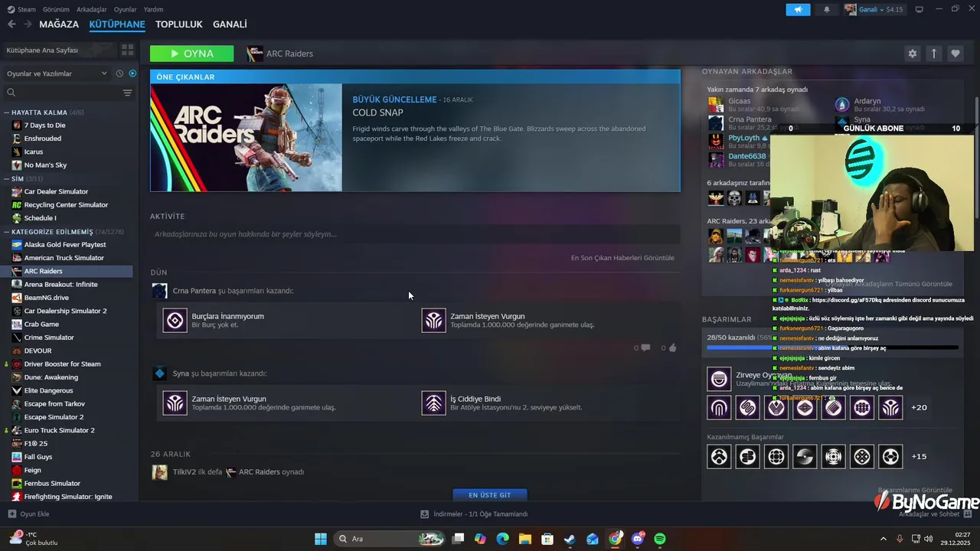Open the notifications bell
The width and height of the screenshot is (980, 551).
click(x=826, y=9)
